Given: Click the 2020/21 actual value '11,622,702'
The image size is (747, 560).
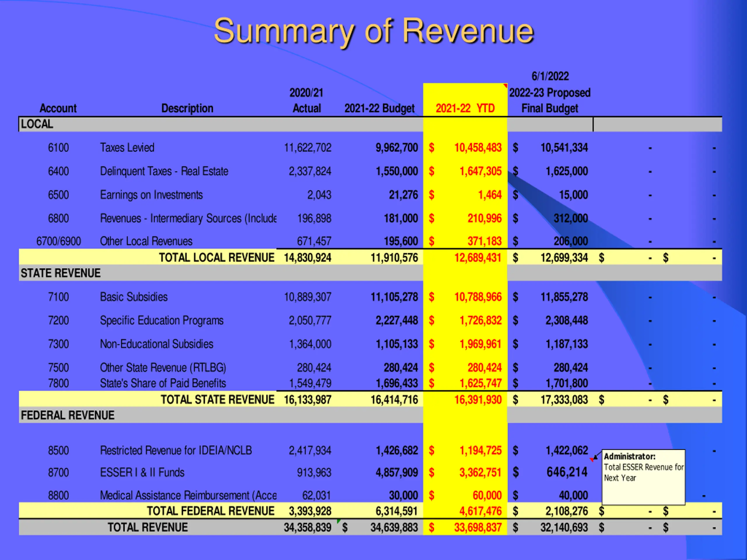Looking at the screenshot, I should (308, 148).
